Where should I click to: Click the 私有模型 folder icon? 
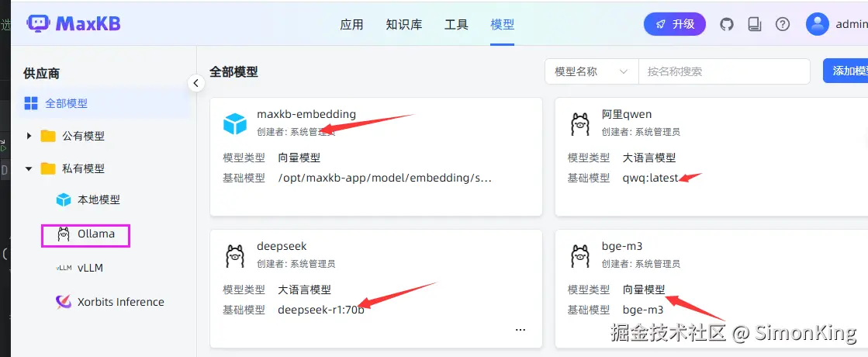(x=48, y=168)
